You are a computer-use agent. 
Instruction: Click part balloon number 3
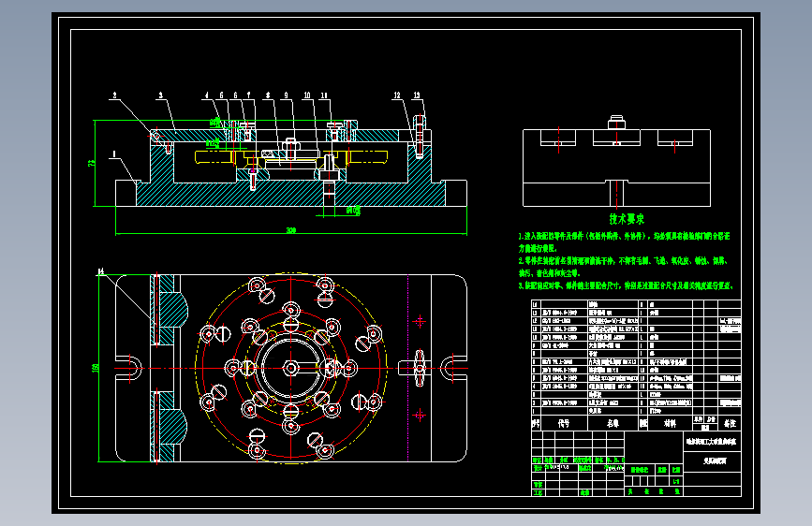160,95
